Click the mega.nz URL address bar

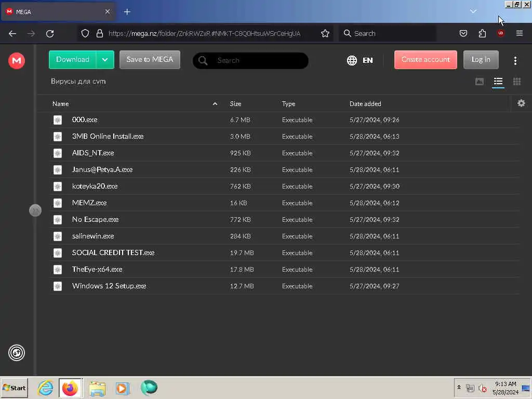tap(205, 34)
